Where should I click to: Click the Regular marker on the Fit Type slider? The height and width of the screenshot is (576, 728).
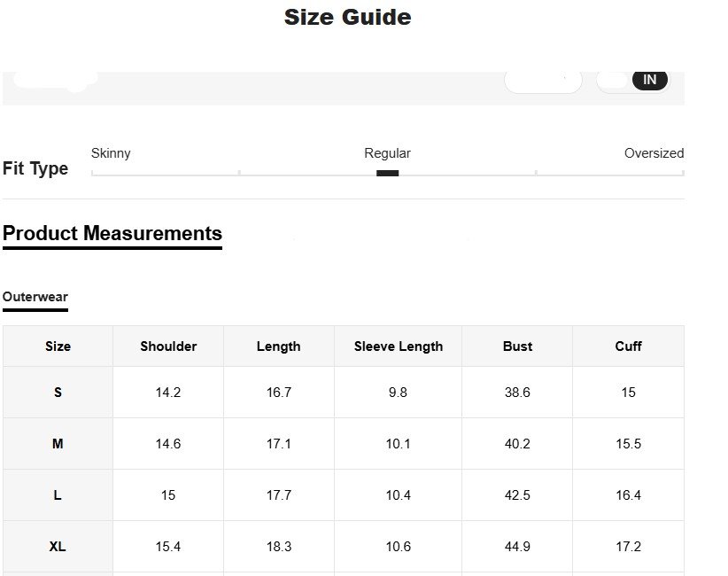pos(387,173)
